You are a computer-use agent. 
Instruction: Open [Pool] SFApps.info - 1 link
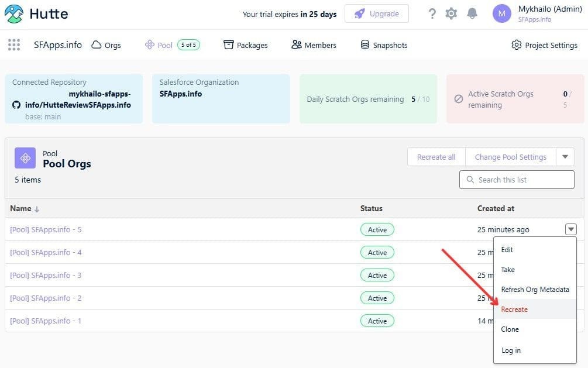(x=46, y=321)
